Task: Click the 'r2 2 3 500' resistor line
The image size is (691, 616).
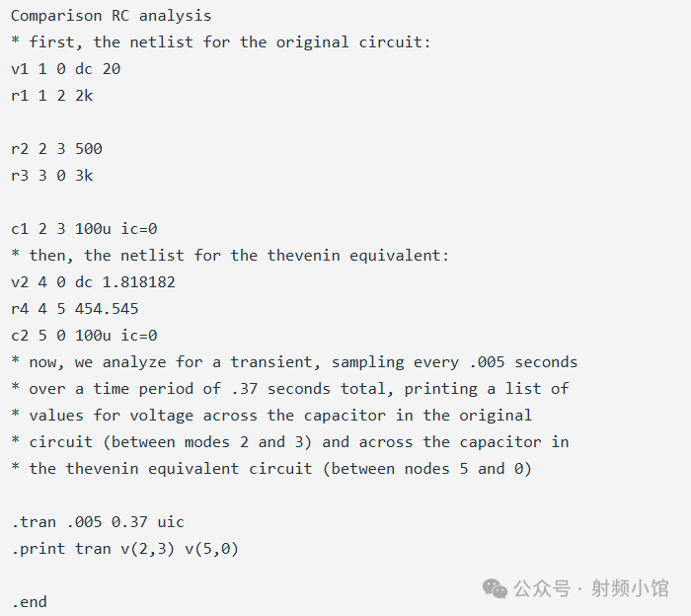Action: click(x=56, y=149)
